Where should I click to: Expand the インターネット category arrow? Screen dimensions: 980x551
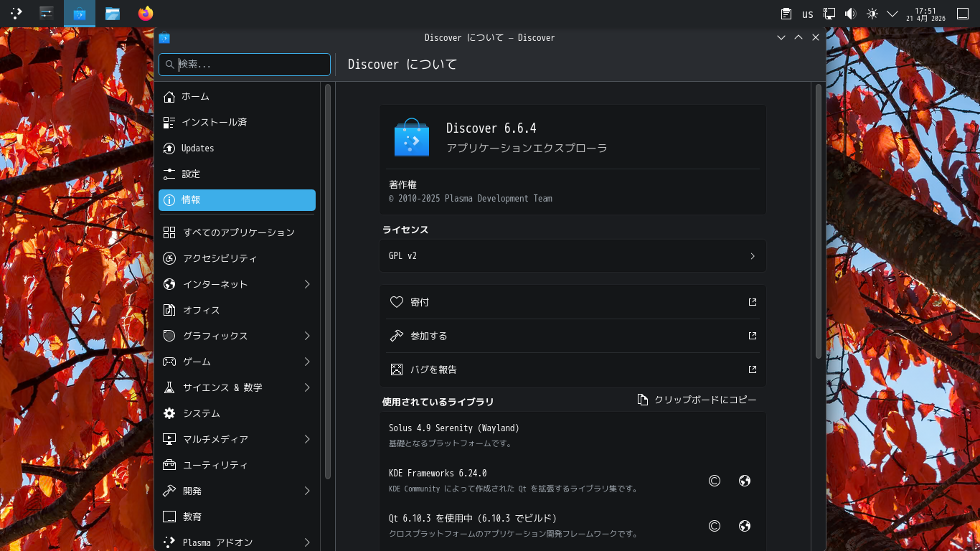tap(307, 284)
